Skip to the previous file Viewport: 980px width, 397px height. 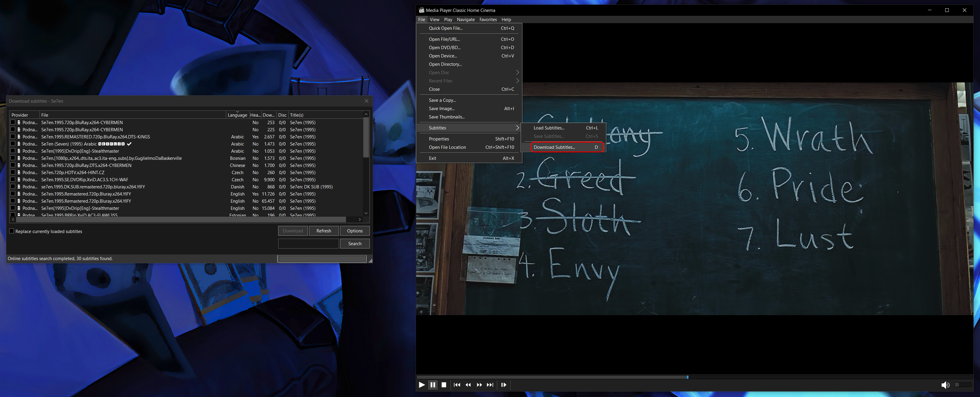coord(457,385)
